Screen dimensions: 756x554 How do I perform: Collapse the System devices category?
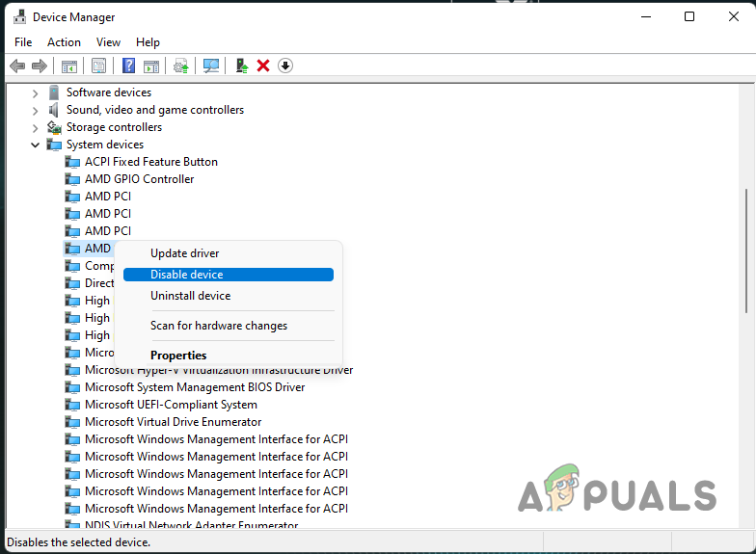tap(35, 145)
